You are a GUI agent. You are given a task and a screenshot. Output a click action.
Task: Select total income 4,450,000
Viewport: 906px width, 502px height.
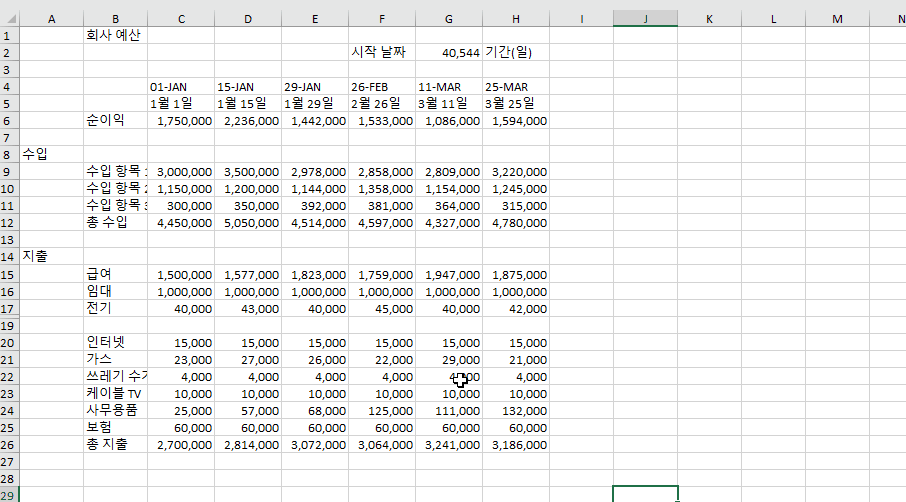pyautogui.click(x=181, y=223)
